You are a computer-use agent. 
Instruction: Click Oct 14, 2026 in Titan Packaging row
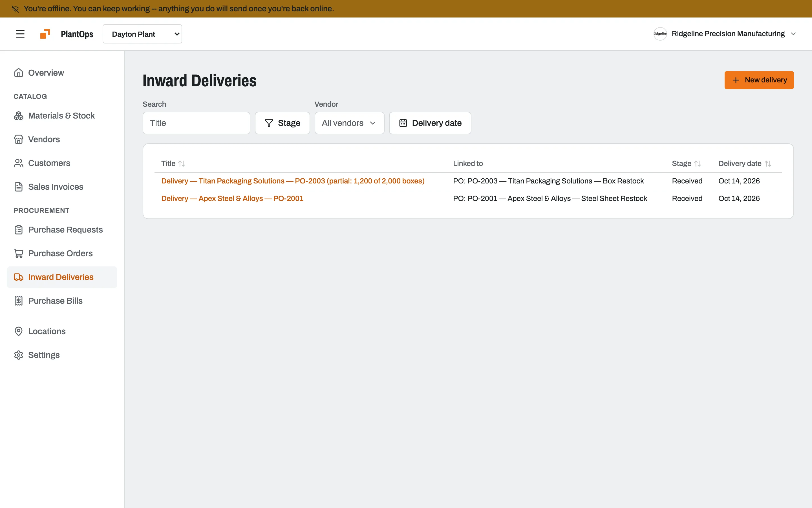pyautogui.click(x=739, y=181)
